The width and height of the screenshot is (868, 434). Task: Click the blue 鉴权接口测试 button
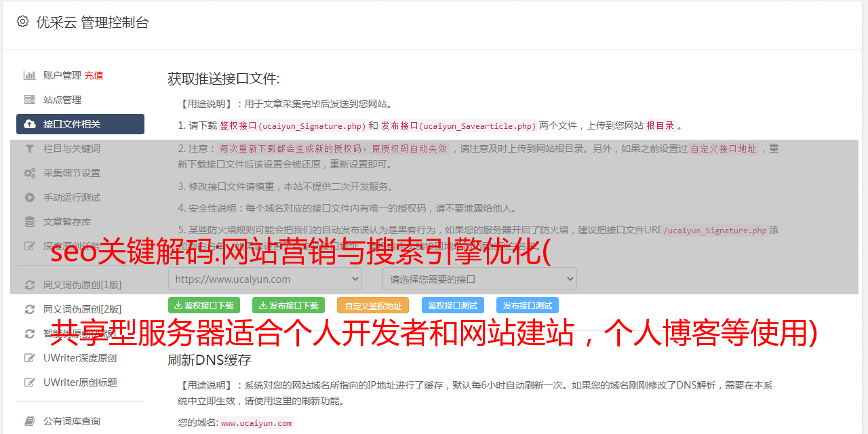click(x=453, y=305)
